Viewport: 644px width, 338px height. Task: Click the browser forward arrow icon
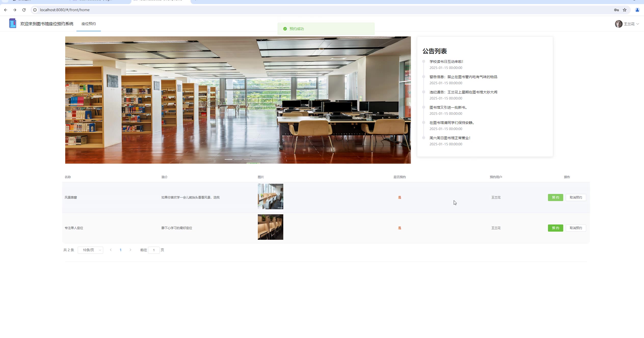click(x=15, y=10)
